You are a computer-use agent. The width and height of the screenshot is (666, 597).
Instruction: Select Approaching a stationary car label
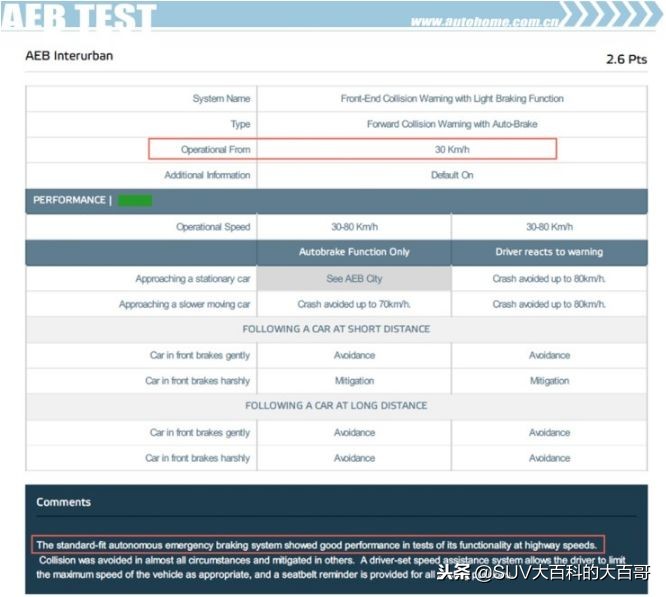click(x=193, y=279)
